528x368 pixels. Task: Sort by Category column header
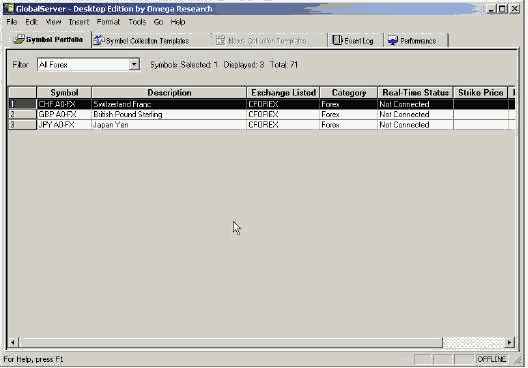point(349,93)
